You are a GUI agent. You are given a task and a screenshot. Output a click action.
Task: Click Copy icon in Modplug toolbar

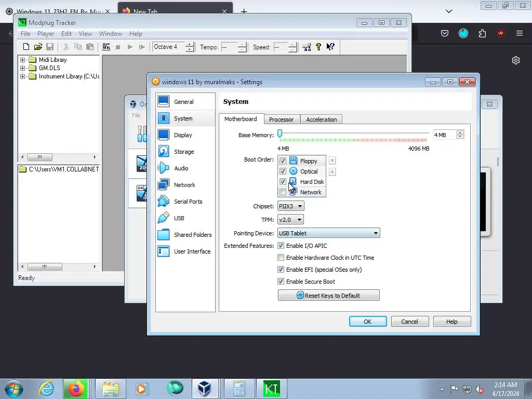pos(78,47)
